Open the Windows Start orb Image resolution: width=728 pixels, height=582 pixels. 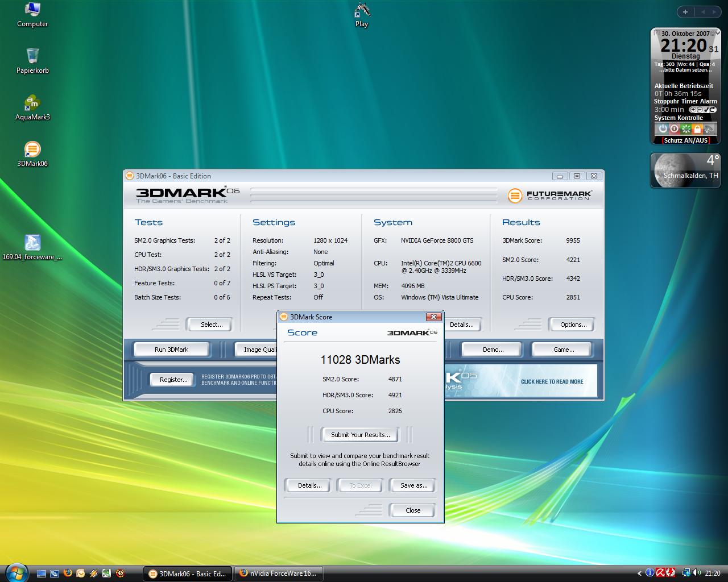(16, 572)
